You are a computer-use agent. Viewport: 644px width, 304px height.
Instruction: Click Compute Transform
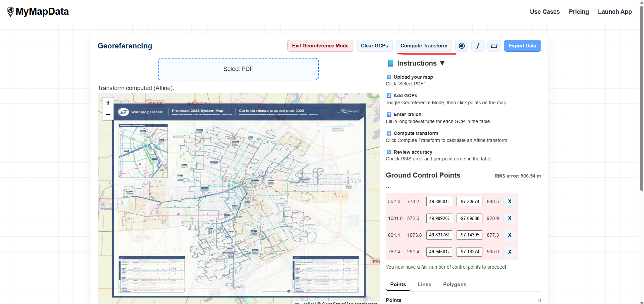(x=424, y=46)
